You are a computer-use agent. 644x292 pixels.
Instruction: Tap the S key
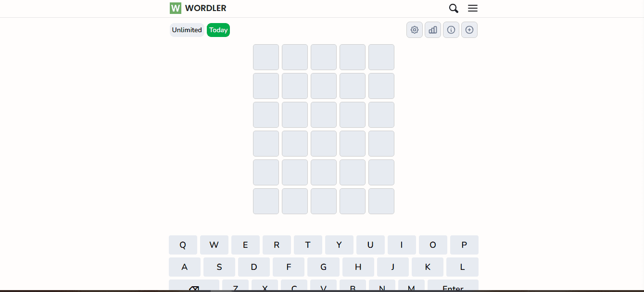tap(219, 267)
